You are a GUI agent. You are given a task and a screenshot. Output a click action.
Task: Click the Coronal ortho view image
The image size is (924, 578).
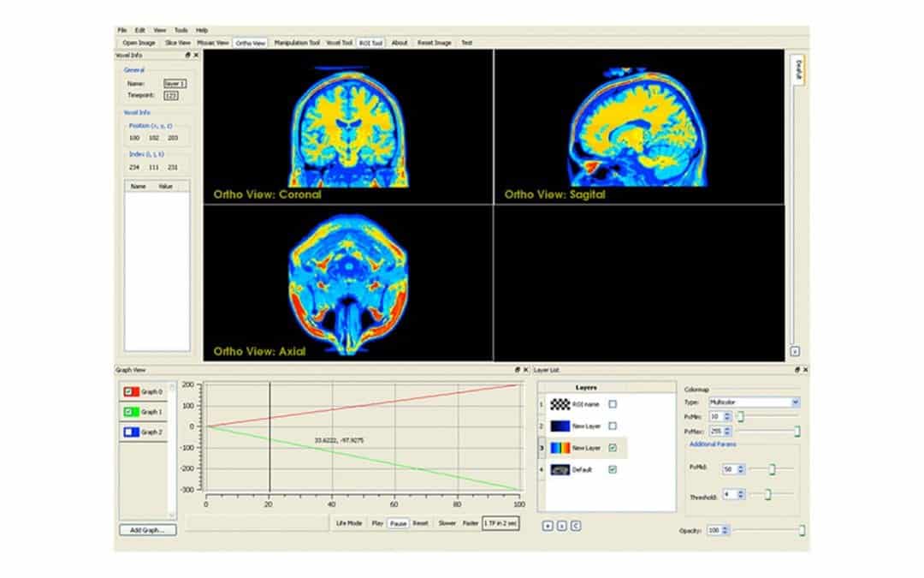click(x=347, y=127)
